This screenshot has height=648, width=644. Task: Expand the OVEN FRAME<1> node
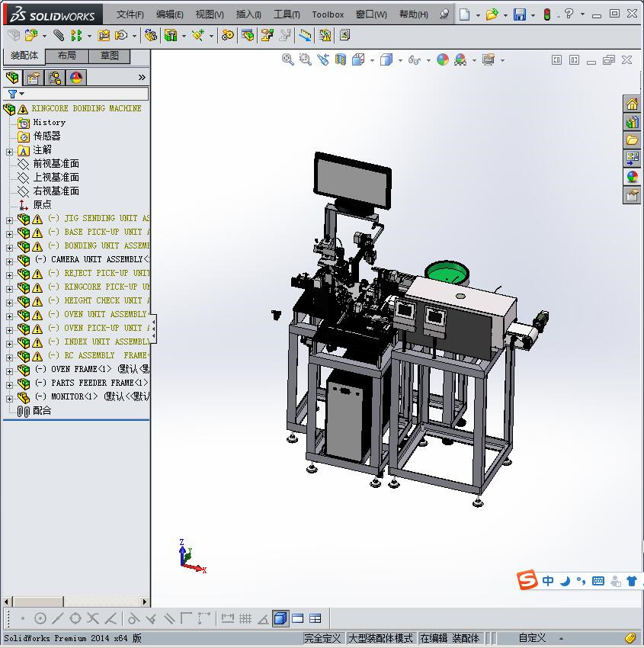pos(9,371)
